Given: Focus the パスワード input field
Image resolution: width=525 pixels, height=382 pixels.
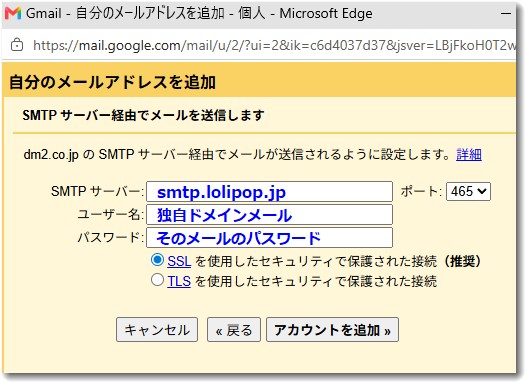Looking at the screenshot, I should click(x=270, y=237).
